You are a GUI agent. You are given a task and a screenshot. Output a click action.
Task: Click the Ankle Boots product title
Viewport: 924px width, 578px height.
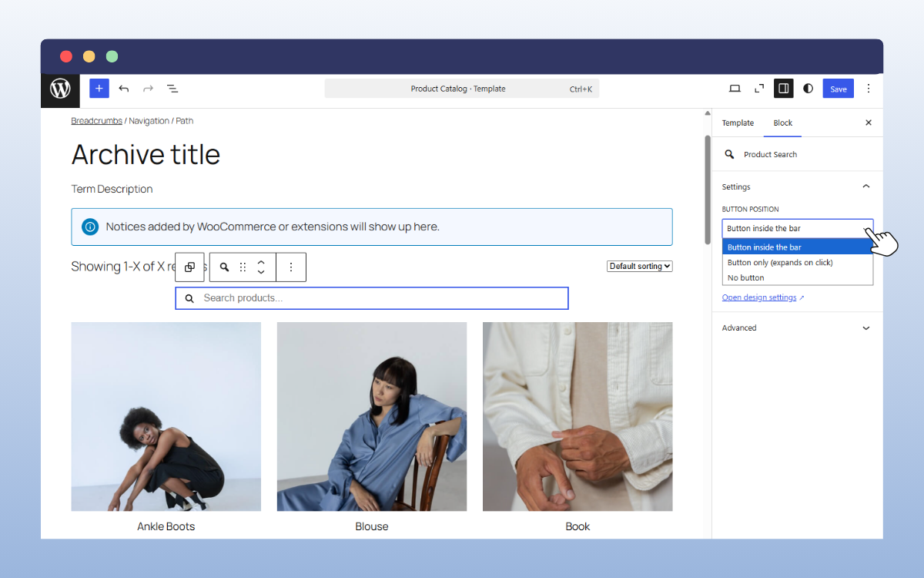(x=166, y=526)
